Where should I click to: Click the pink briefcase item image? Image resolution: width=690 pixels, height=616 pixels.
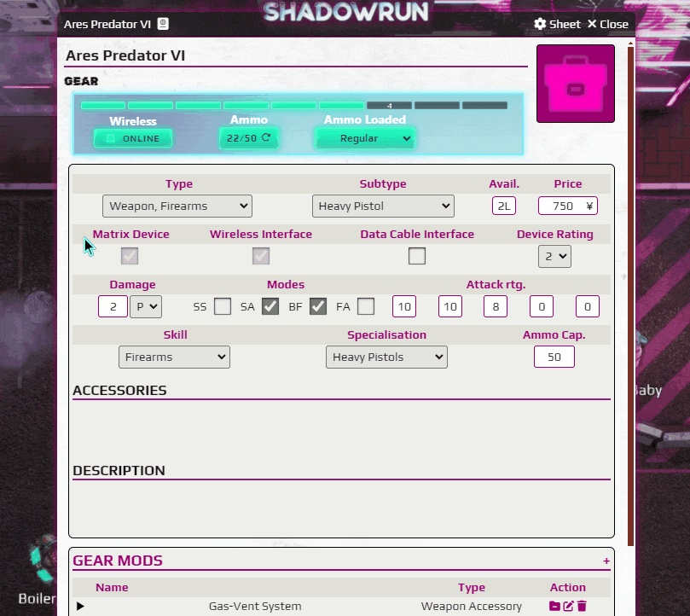(x=575, y=84)
